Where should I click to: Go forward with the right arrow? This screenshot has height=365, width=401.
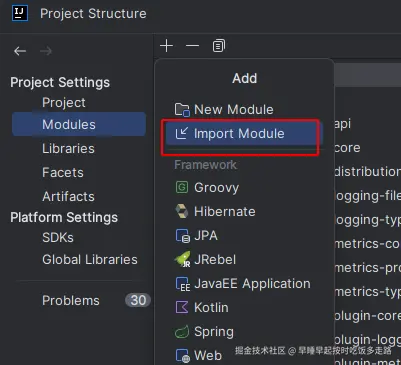pyautogui.click(x=46, y=51)
